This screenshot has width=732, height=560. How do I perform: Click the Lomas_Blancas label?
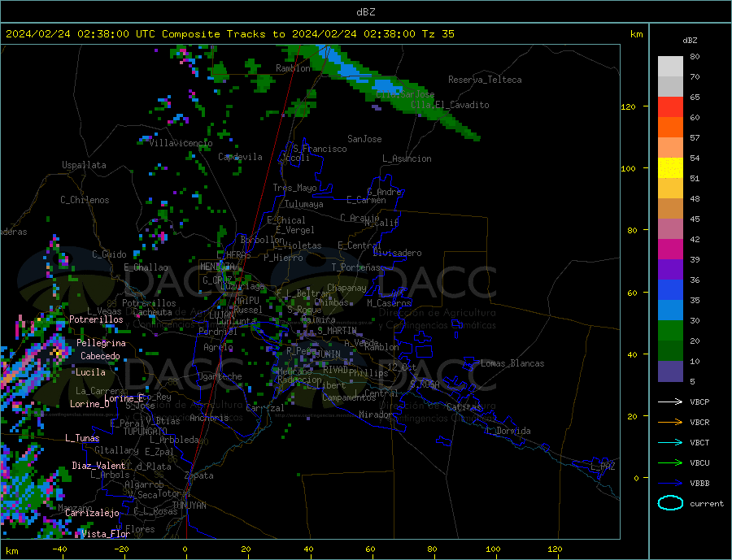512,363
